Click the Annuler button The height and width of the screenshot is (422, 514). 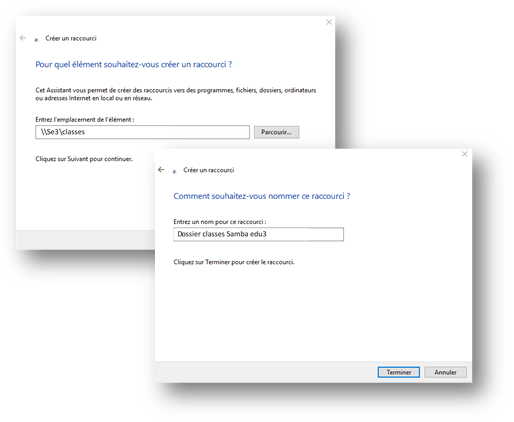pos(445,372)
